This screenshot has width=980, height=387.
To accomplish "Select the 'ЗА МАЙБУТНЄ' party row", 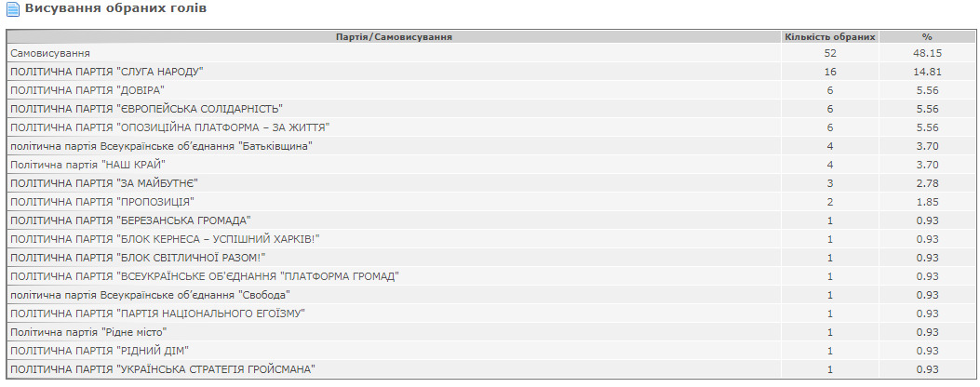I will pyautogui.click(x=490, y=182).
